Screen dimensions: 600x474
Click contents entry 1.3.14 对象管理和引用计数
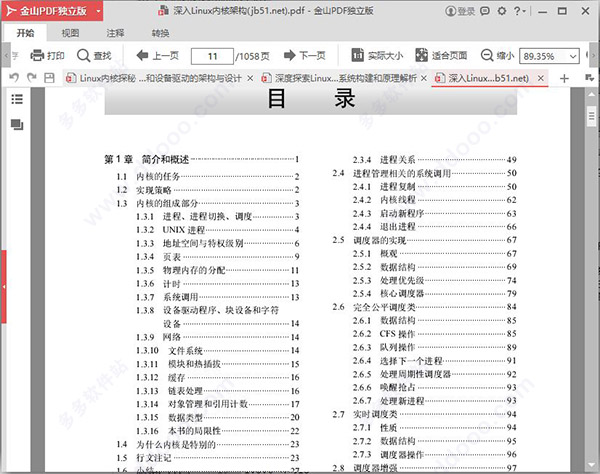click(217, 404)
